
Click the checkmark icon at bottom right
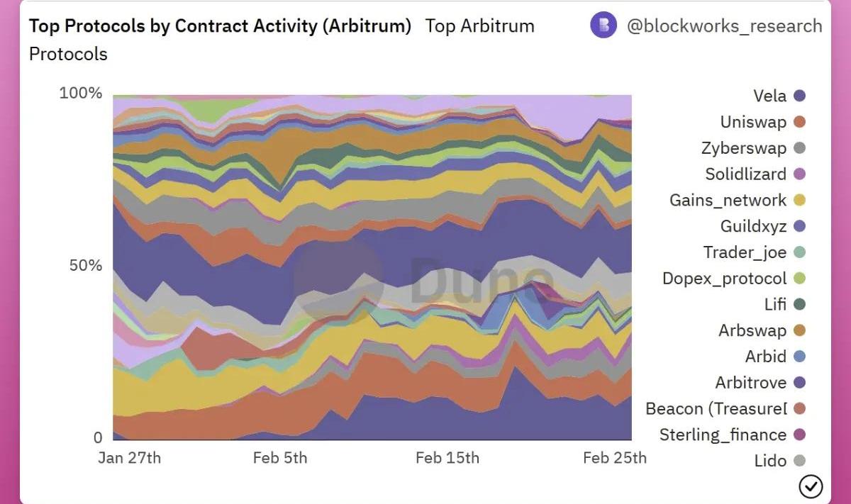(x=811, y=486)
